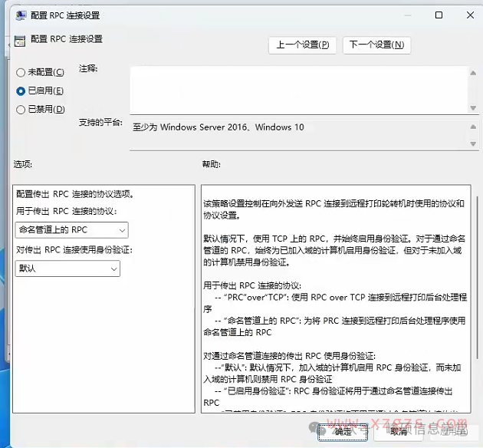Click the policy icon beside the 配置 RPC 连接设置 heading
This screenshot has height=448, width=483.
click(20, 39)
